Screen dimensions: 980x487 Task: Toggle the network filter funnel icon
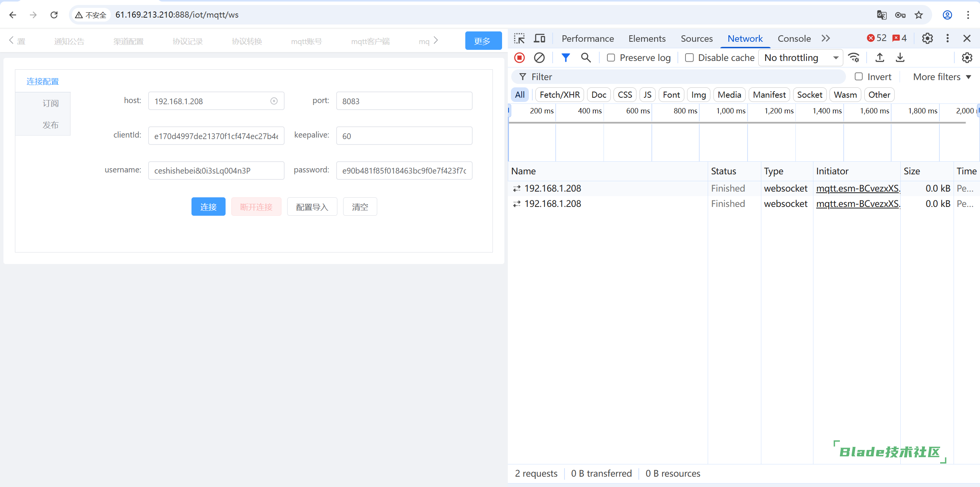click(565, 57)
